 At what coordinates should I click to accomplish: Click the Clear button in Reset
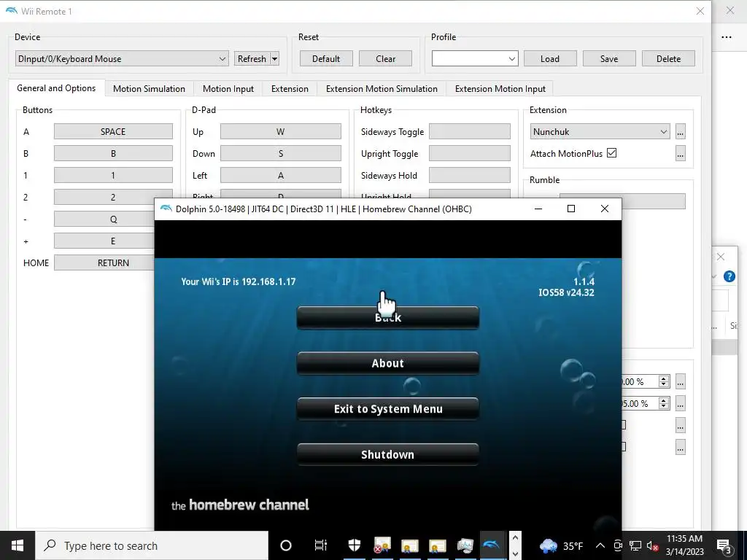point(385,58)
